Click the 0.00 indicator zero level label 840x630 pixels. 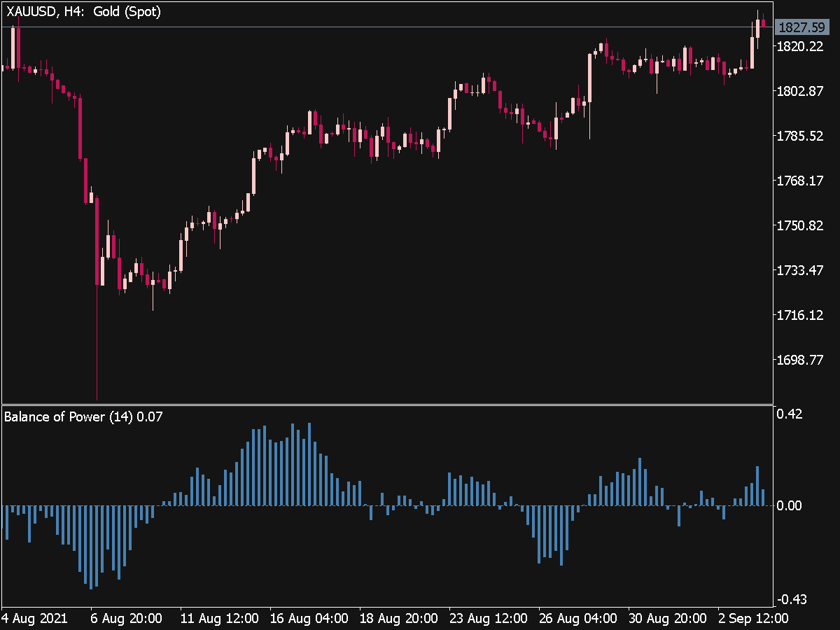[788, 505]
